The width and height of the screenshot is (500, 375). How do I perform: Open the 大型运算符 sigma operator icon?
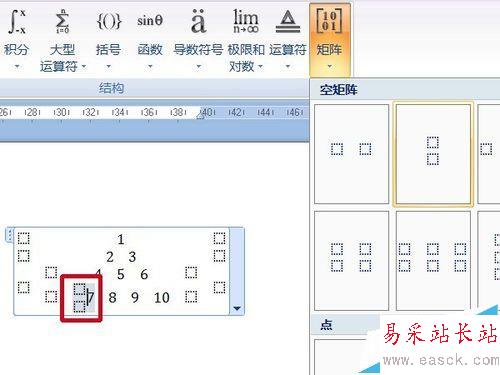tap(62, 21)
